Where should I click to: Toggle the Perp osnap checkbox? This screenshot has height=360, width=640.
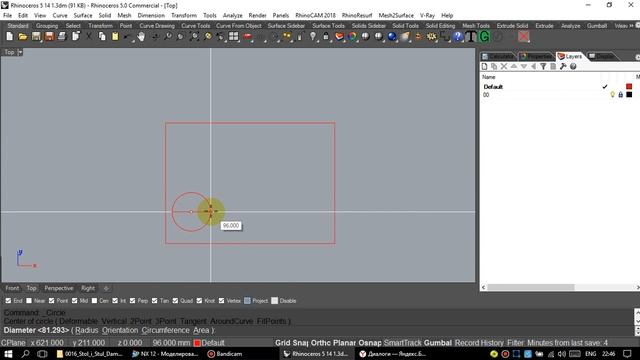coord(132,300)
